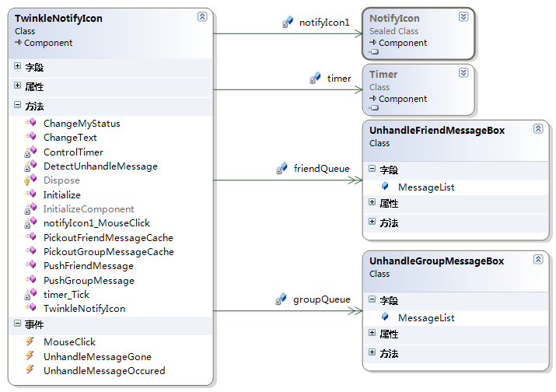Click the notifyIcon1 association field icon
Screen dimensions: 556x392
coord(288,23)
